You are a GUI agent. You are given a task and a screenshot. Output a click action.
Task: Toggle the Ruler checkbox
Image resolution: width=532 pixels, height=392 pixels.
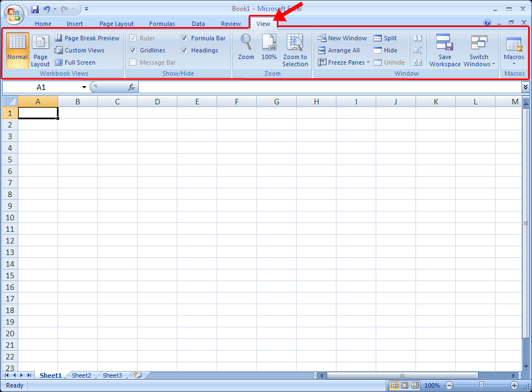133,38
